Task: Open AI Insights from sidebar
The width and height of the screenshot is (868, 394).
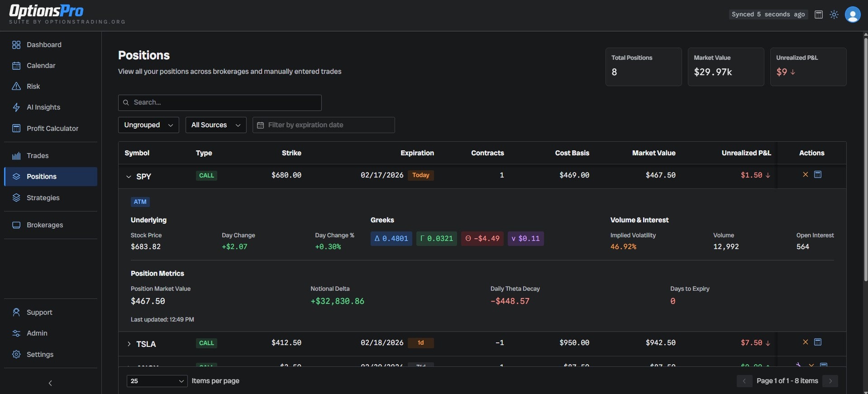Action: tap(43, 107)
